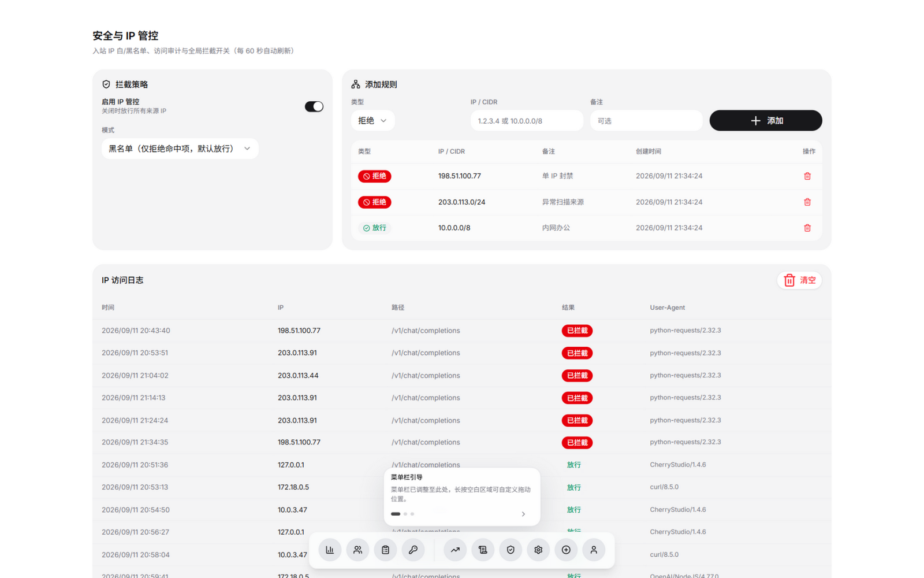This screenshot has width=924, height=578.
Task: Click the 已拦截 badge in 20:43:40 log row
Action: (x=577, y=331)
